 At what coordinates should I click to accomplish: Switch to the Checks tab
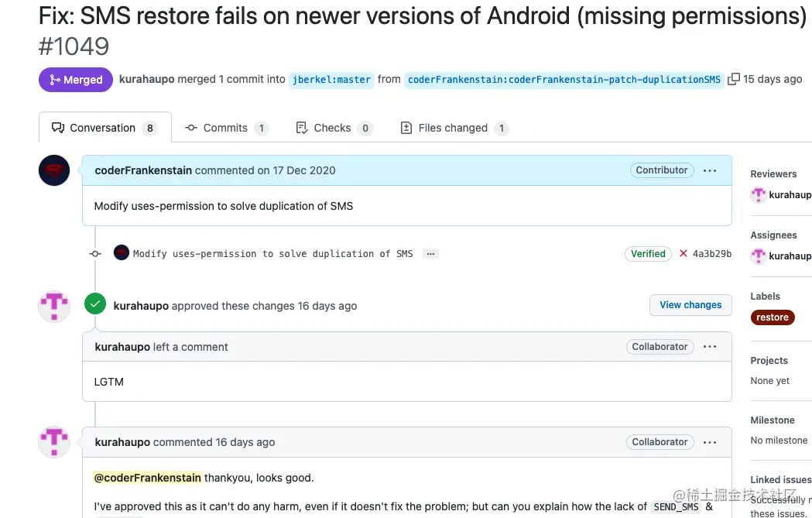tap(333, 128)
